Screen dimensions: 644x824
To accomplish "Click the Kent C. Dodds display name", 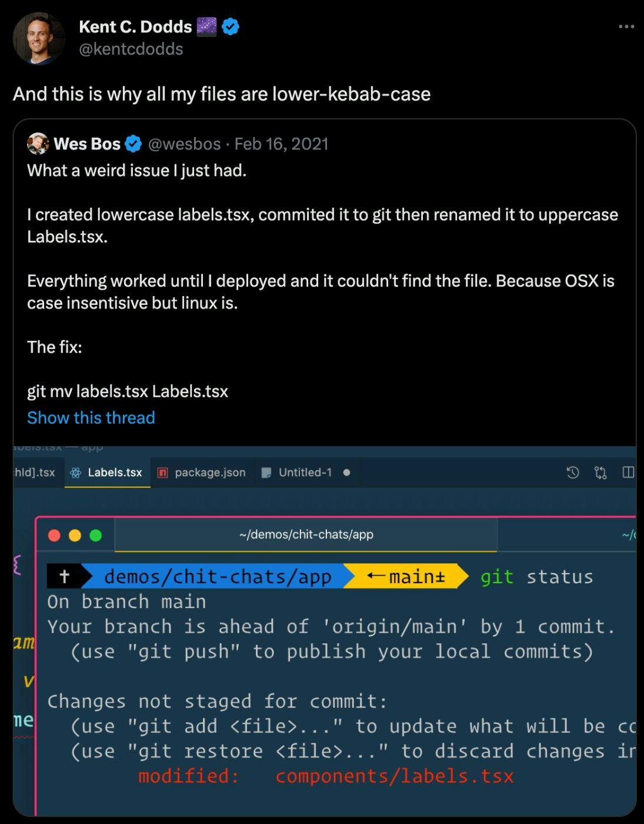I will pos(135,26).
